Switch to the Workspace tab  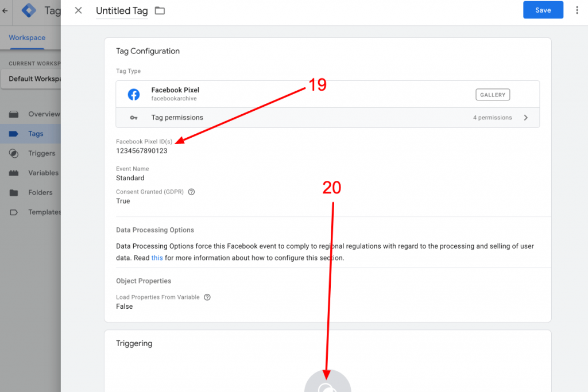27,37
